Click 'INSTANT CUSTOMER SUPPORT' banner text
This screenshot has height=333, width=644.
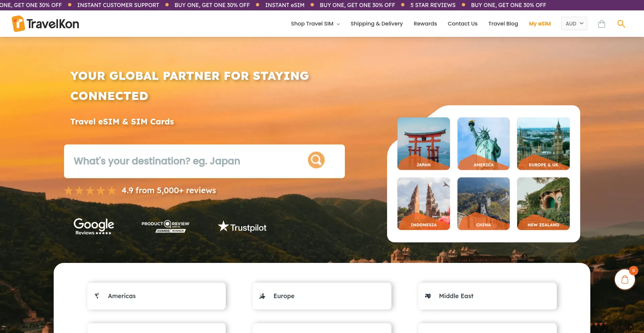[x=118, y=5]
